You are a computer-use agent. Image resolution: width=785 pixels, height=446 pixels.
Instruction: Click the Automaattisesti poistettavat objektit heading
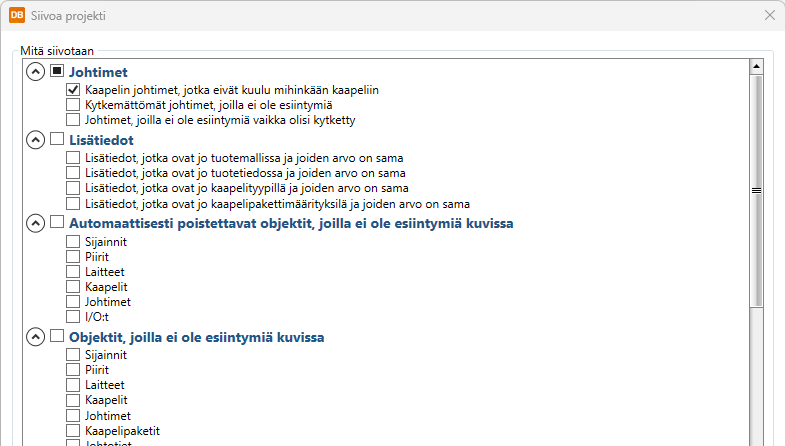point(290,223)
